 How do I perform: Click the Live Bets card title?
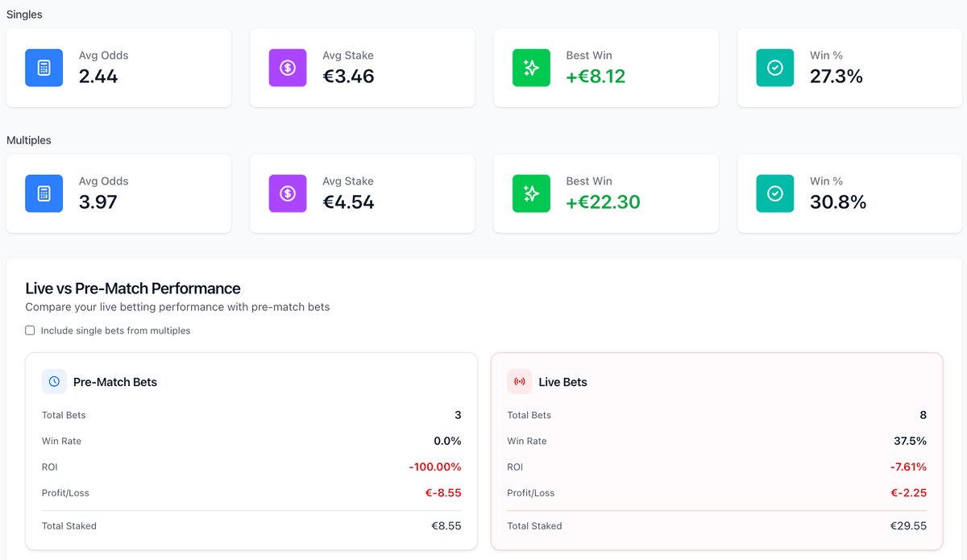(x=562, y=382)
